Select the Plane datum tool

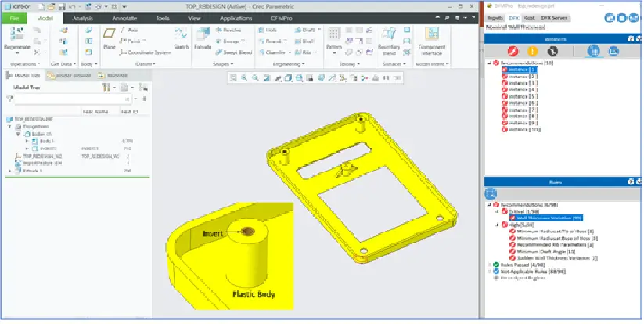110,38
